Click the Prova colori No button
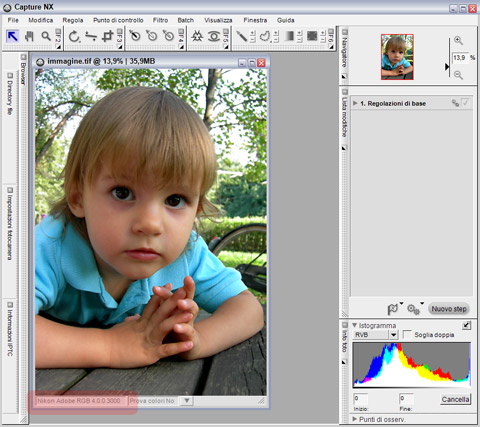Image resolution: width=480 pixels, height=427 pixels. coord(152,401)
